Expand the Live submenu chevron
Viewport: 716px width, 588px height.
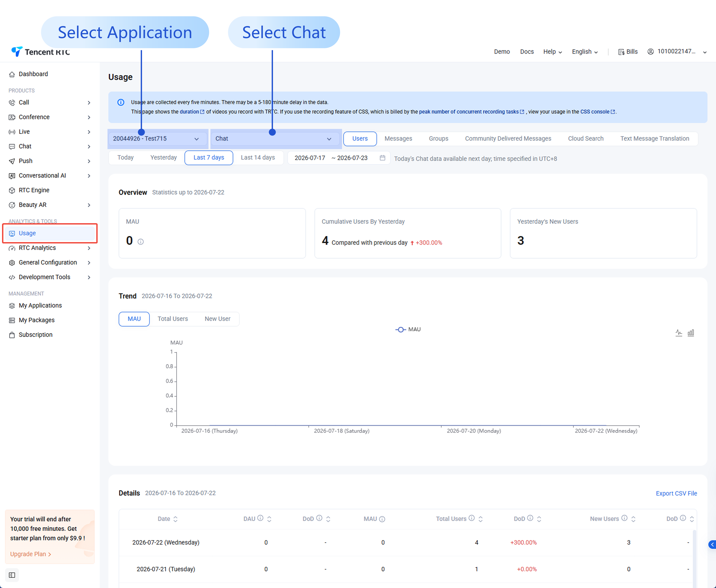click(89, 132)
